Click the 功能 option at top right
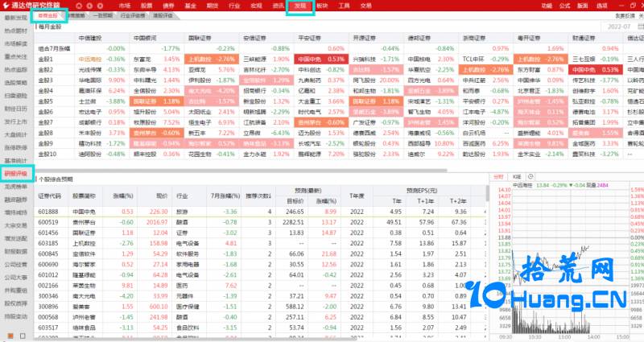 [x=547, y=6]
